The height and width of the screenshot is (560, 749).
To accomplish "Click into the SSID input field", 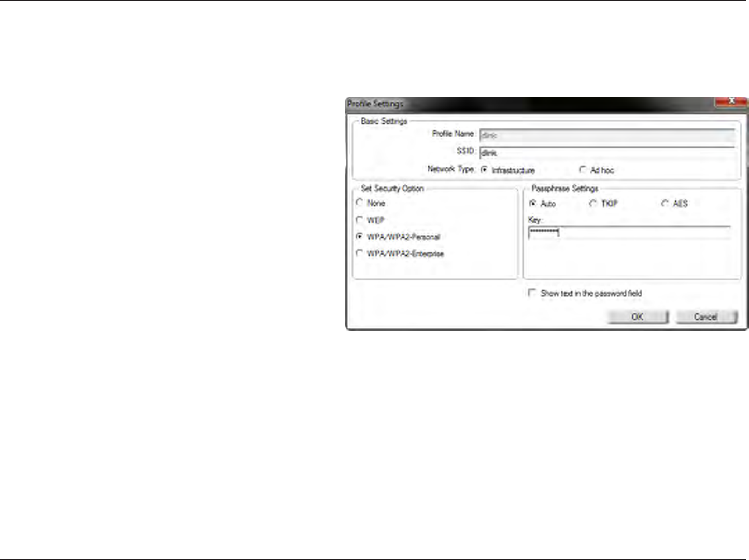I will 607,153.
